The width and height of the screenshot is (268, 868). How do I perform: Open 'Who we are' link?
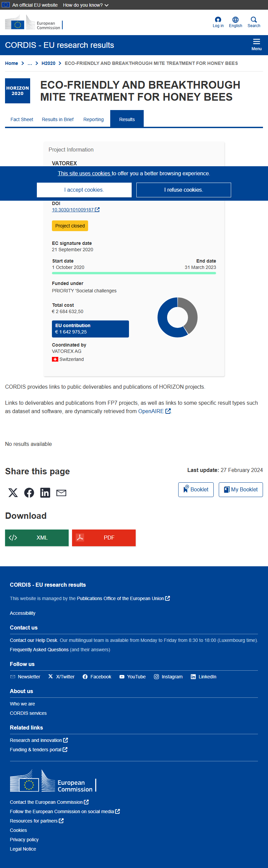tap(22, 703)
